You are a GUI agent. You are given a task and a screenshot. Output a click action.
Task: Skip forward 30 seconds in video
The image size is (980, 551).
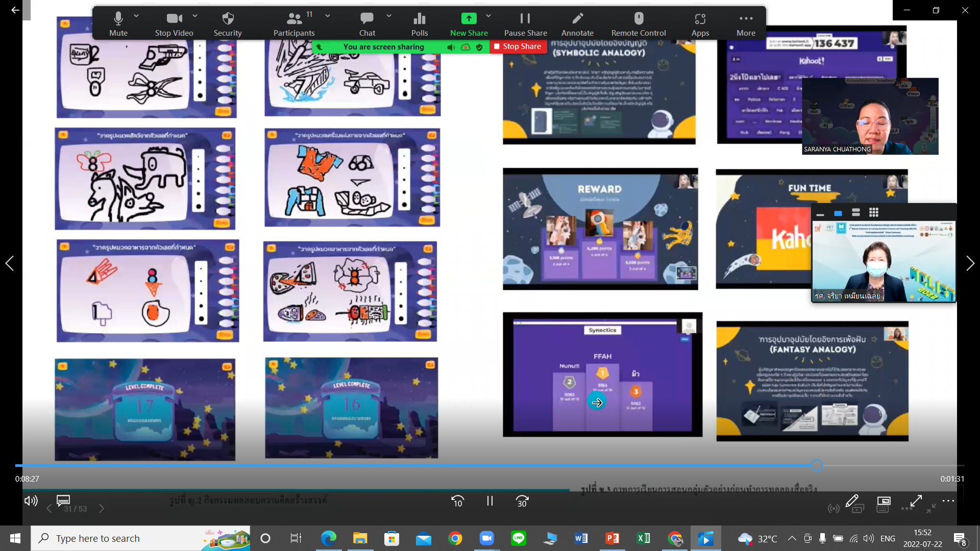click(x=522, y=502)
